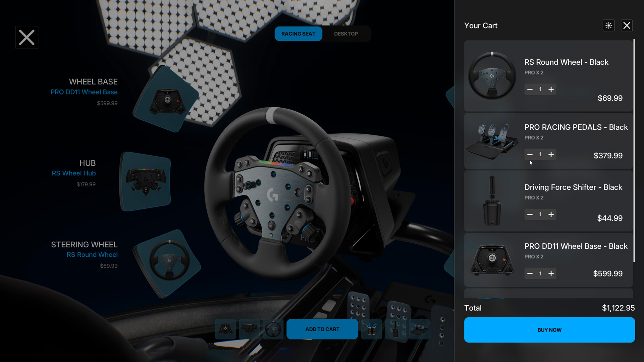Switch to the DESKTOP tab
Image resolution: width=644 pixels, height=362 pixels.
tap(346, 34)
